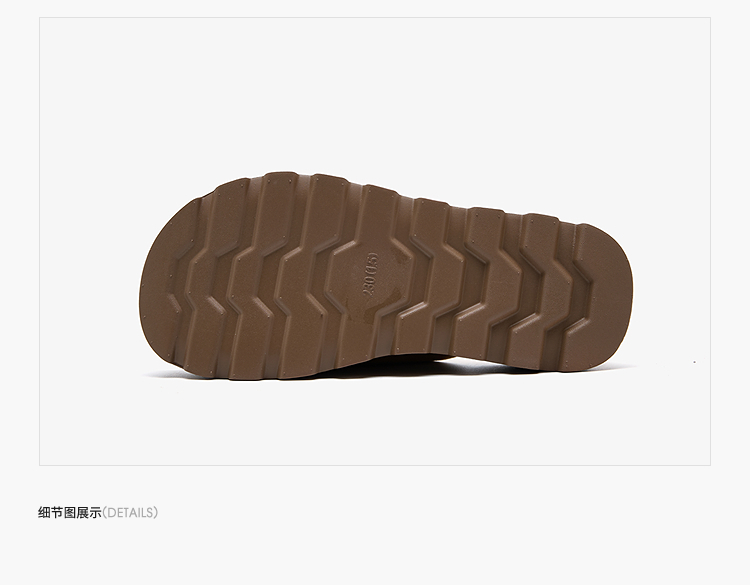Click the upper edge of the sole near the arch

tap(430, 199)
